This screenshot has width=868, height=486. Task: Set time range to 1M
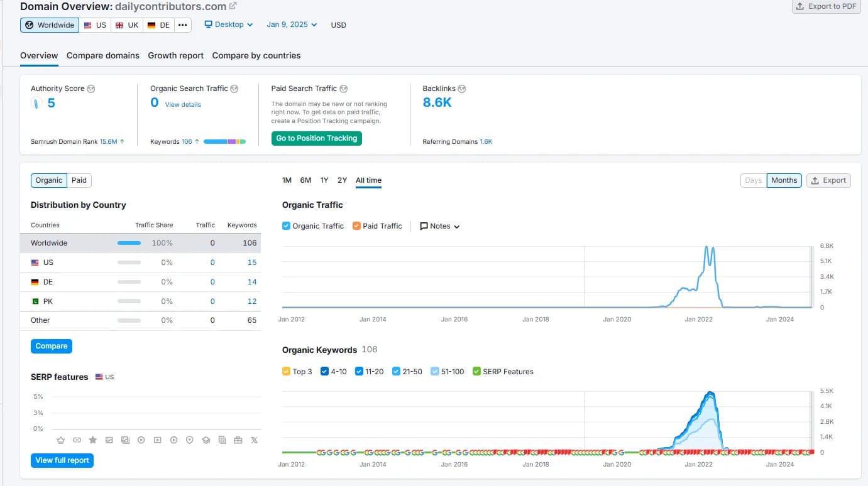[x=287, y=180]
